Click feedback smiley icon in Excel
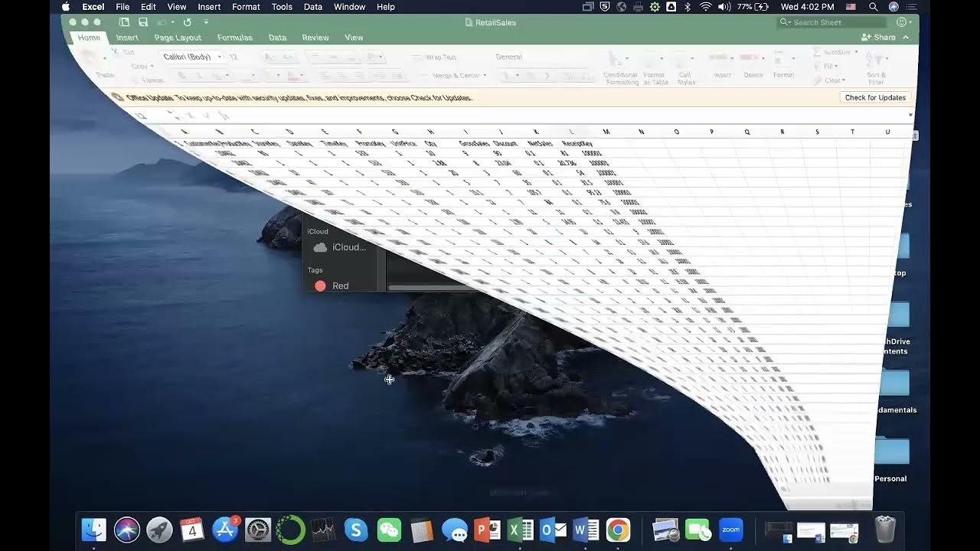 (x=902, y=22)
